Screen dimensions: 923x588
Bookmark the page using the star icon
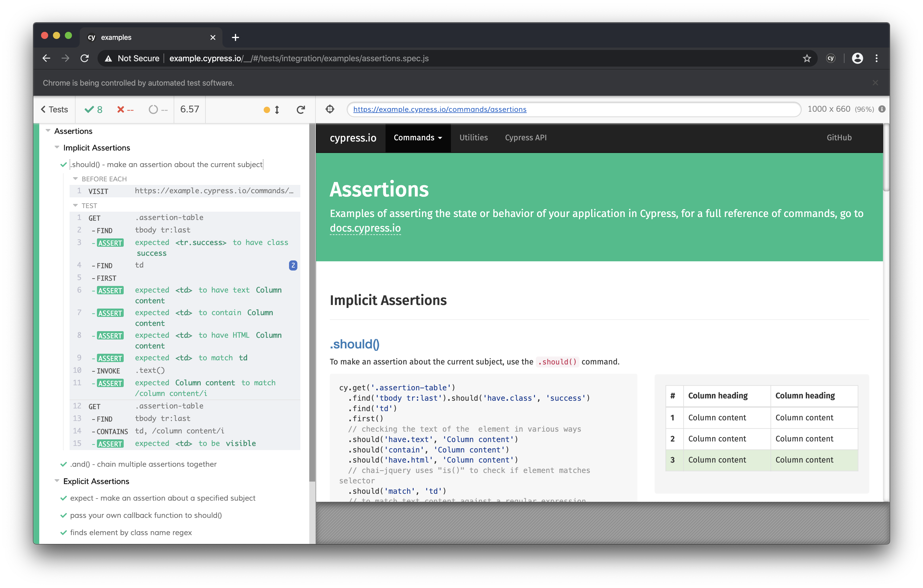coord(807,58)
